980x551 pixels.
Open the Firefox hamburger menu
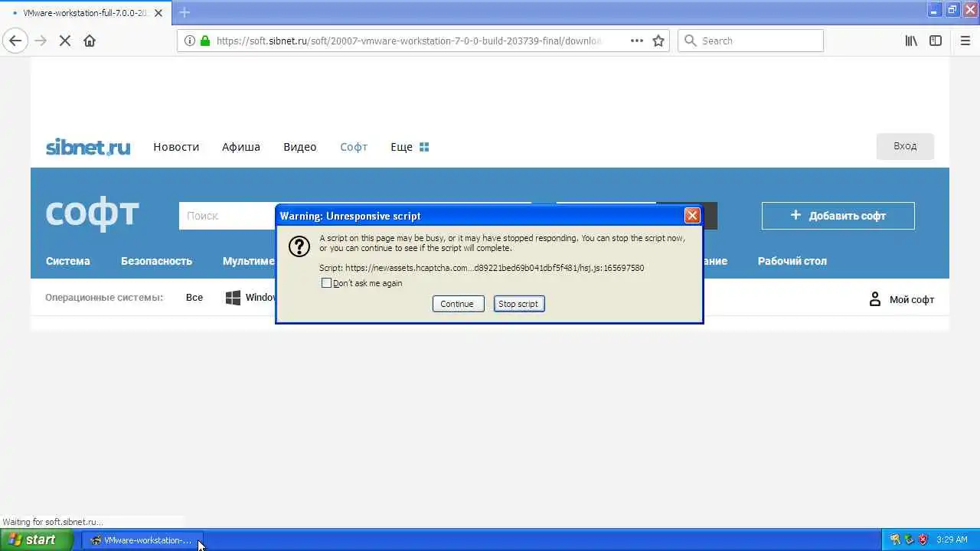[965, 41]
